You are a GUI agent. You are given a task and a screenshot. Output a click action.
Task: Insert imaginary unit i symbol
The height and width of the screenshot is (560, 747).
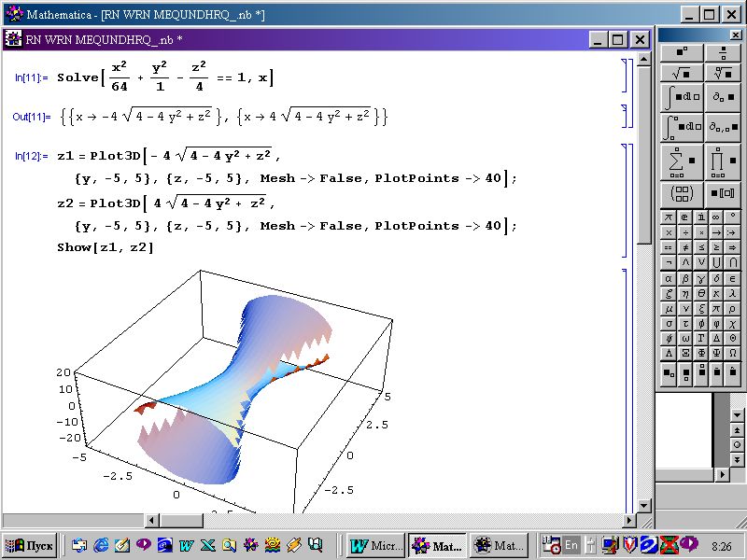coord(701,217)
